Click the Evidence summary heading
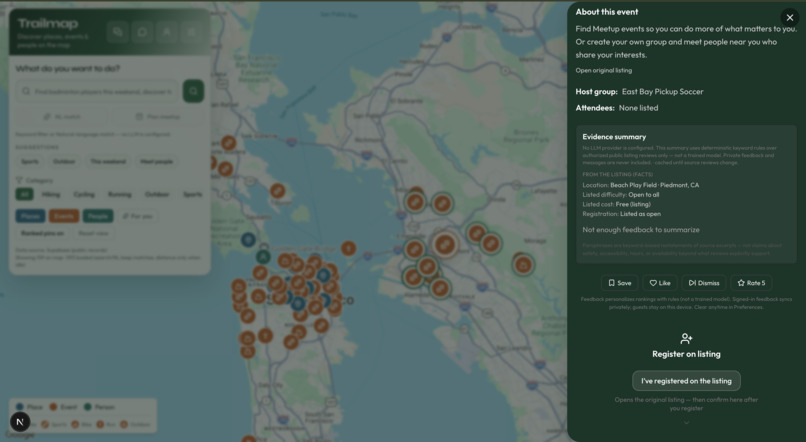Viewport: 806px width, 442px height. pyautogui.click(x=614, y=137)
